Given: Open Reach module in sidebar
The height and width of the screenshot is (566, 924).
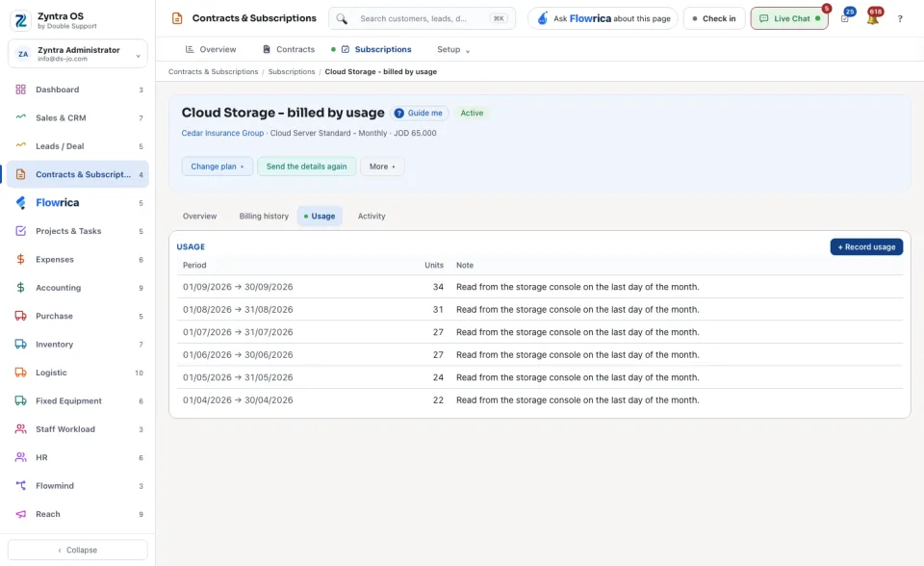Looking at the screenshot, I should click(78, 514).
